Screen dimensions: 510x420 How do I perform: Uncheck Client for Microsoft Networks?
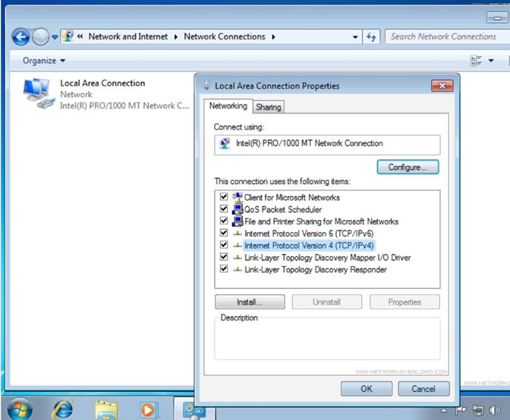click(x=224, y=196)
